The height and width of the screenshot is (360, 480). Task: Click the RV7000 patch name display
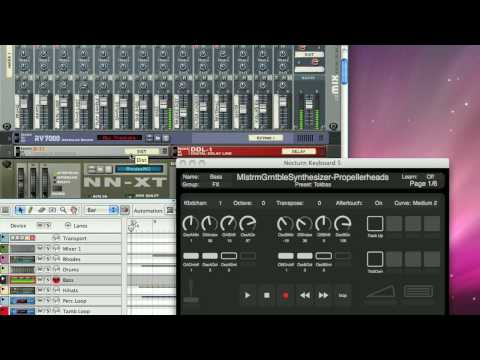(x=119, y=138)
